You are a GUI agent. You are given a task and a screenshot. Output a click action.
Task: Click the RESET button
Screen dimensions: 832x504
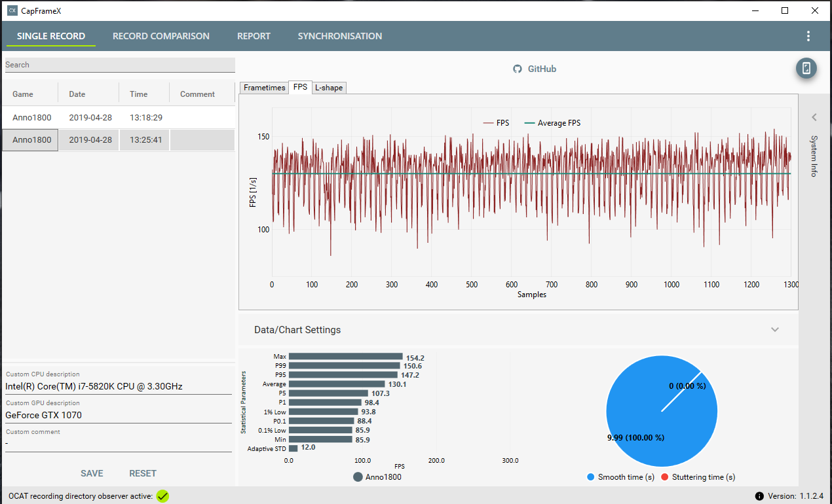pyautogui.click(x=143, y=473)
